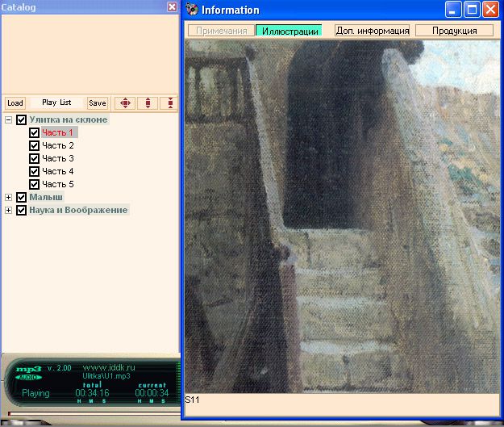Click the mp3 AUDIO logo in player
This screenshot has width=504, height=427.
click(x=29, y=372)
